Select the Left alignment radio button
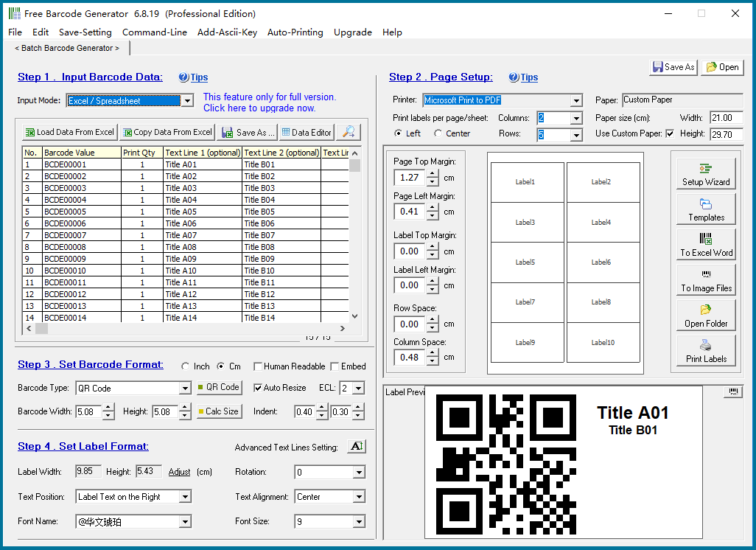The width and height of the screenshot is (756, 550). pos(398,133)
